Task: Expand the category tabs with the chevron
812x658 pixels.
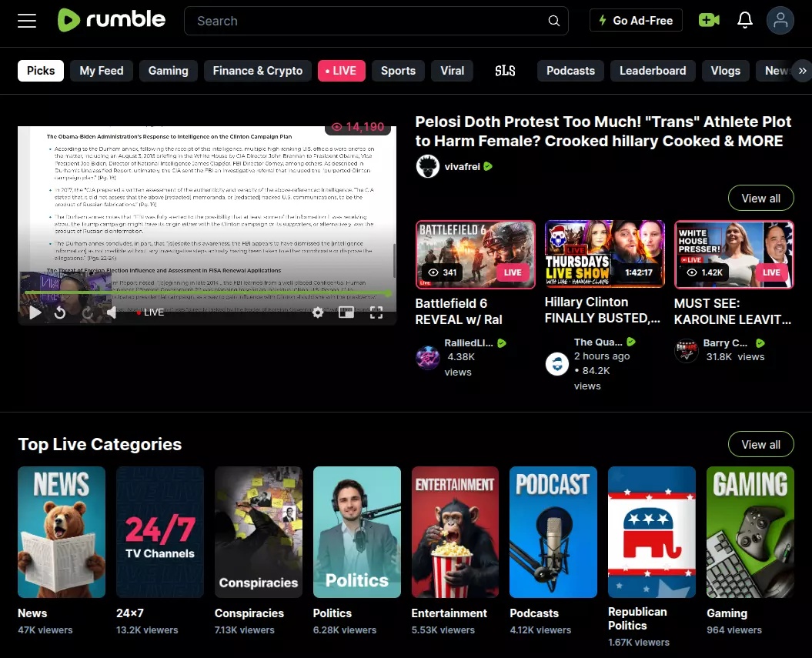Action: tap(802, 70)
